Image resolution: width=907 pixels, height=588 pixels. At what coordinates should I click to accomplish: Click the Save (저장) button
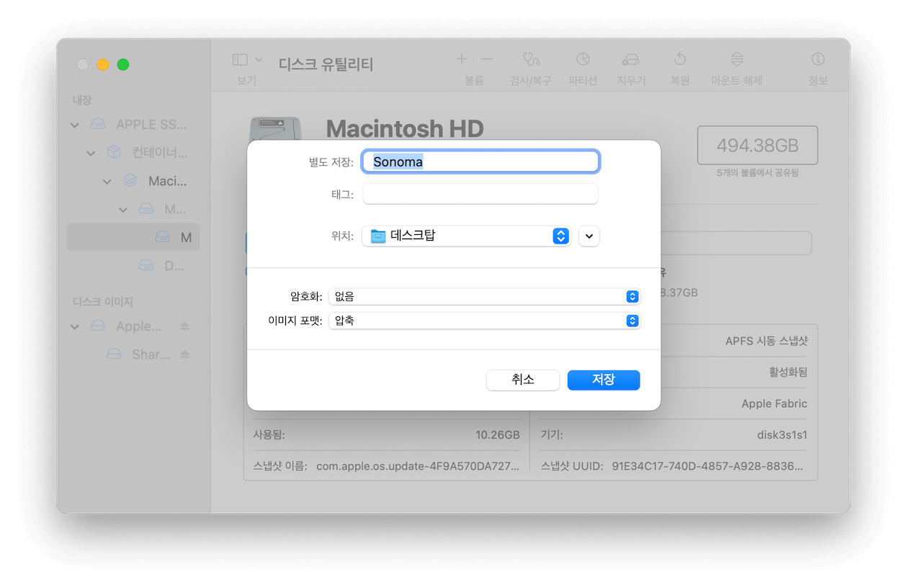tap(603, 380)
